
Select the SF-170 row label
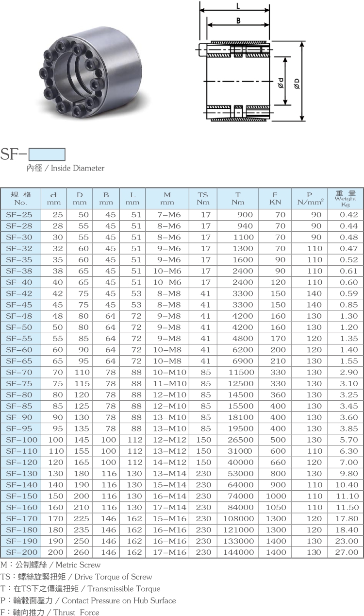[x=21, y=518]
